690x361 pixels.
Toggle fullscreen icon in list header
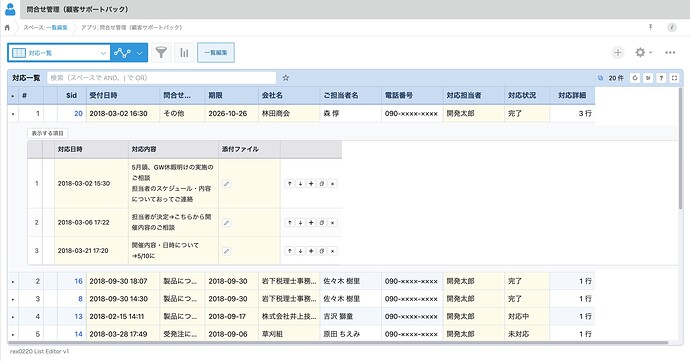click(x=674, y=78)
